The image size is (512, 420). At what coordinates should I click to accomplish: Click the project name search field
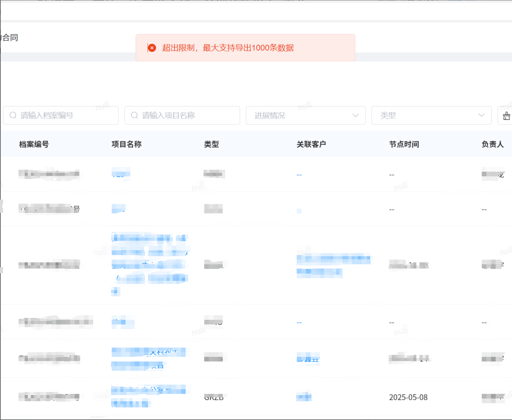point(182,115)
